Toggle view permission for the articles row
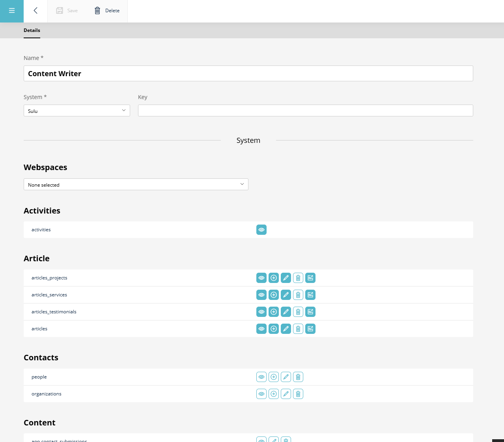This screenshot has height=442, width=504. pyautogui.click(x=261, y=329)
